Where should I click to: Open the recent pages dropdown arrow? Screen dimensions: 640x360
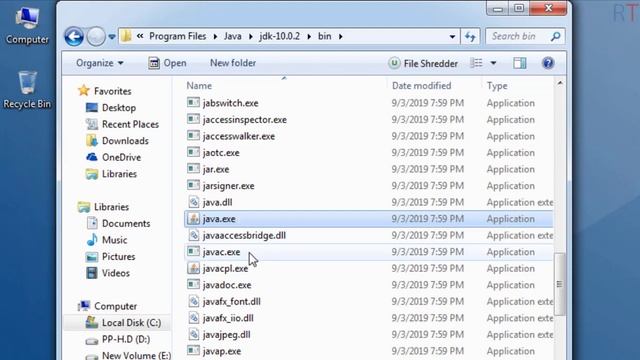click(x=111, y=37)
